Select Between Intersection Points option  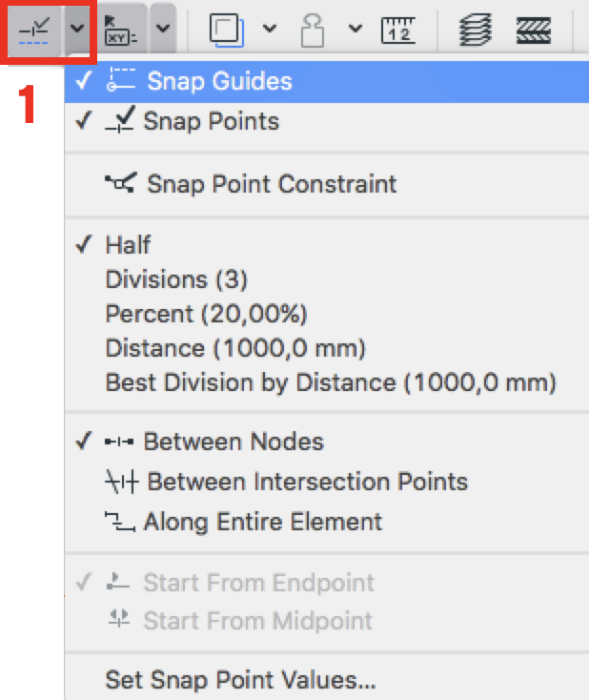point(307,482)
